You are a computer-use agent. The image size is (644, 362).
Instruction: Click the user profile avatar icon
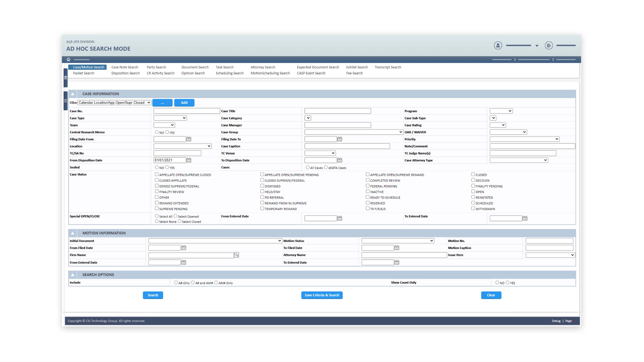pyautogui.click(x=498, y=45)
